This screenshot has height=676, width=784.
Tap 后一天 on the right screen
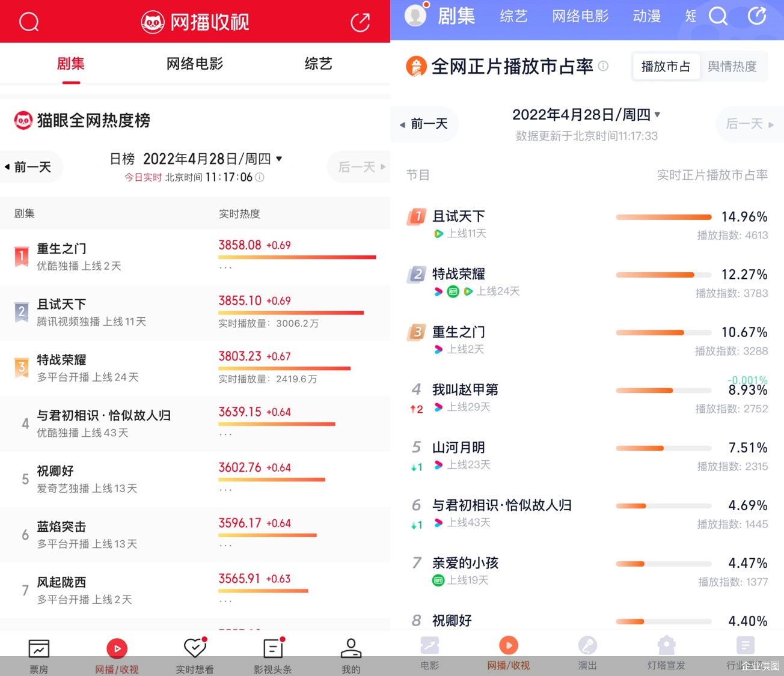coord(749,124)
